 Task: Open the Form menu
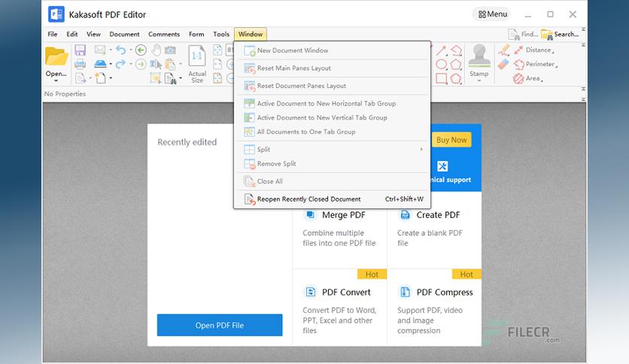click(x=196, y=35)
